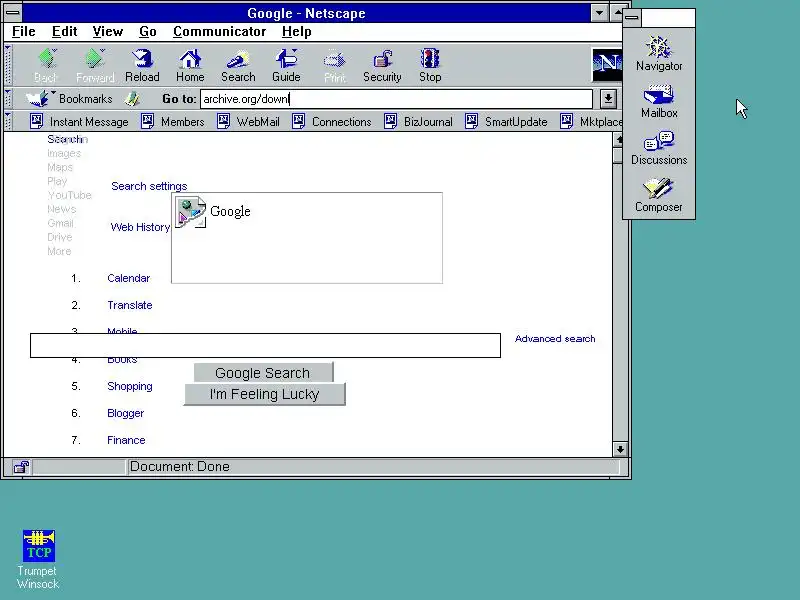This screenshot has height=600, width=800.
Task: Launch Composer from component bar
Action: click(659, 195)
